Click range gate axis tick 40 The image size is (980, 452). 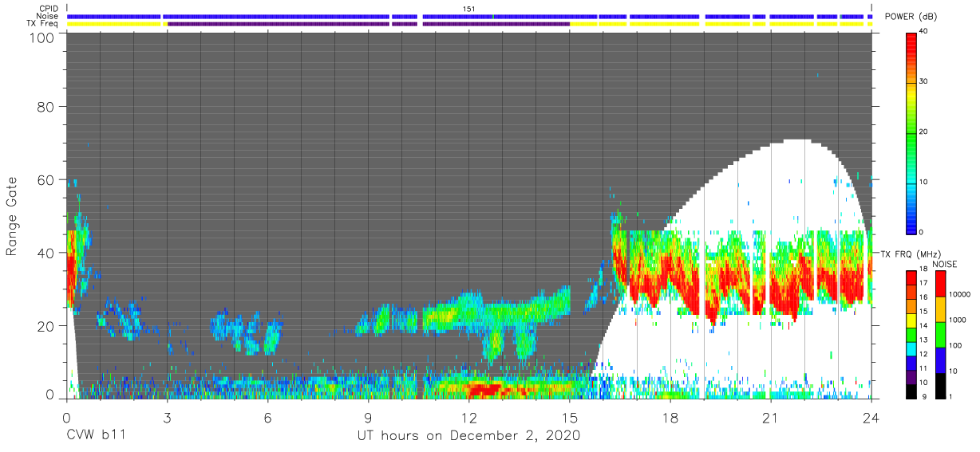(46, 253)
